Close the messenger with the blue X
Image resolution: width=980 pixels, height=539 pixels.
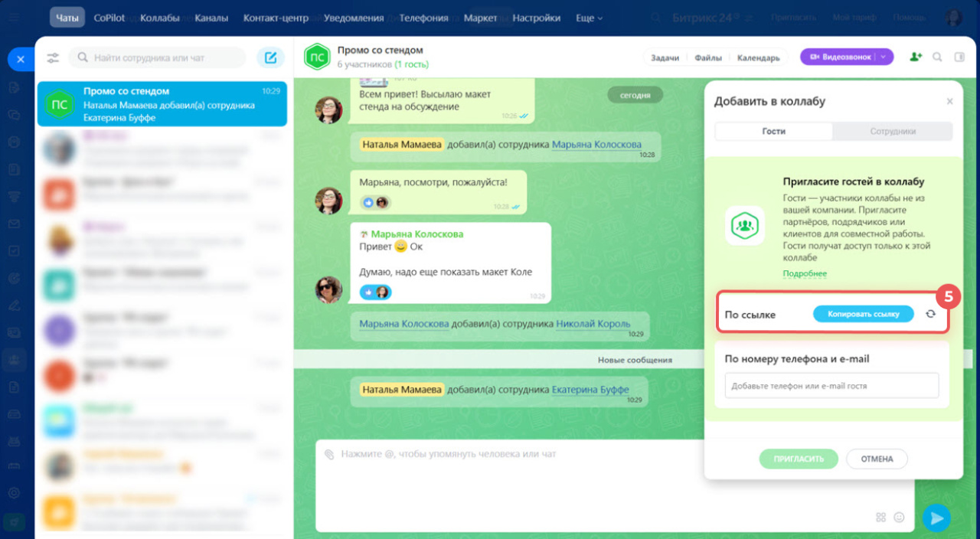tap(21, 59)
